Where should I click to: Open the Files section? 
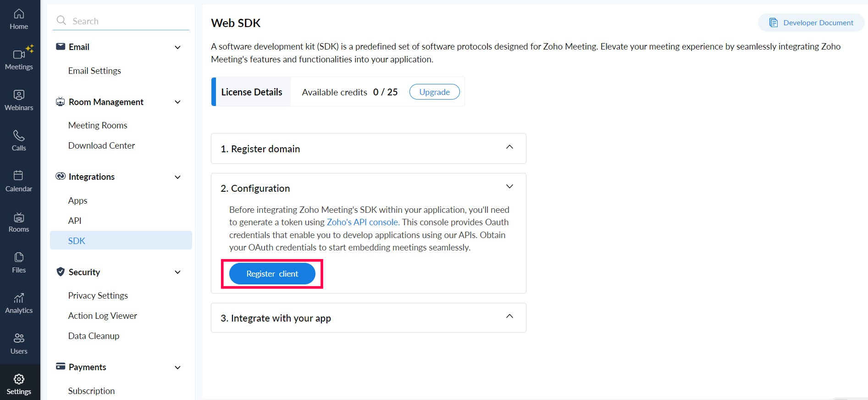[19, 263]
